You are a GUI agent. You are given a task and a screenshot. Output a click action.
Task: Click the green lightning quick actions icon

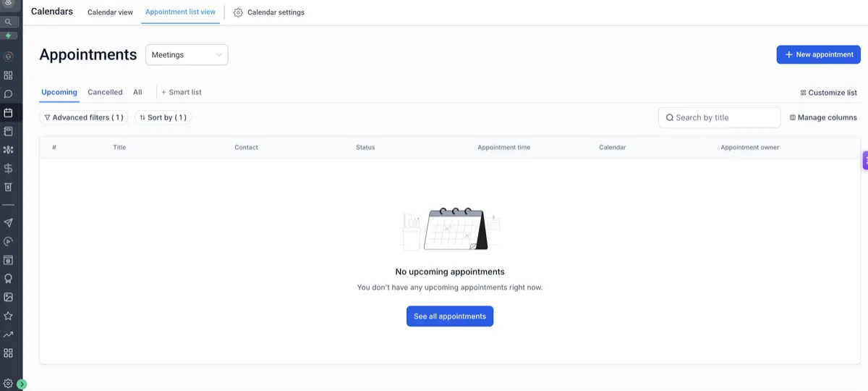click(9, 35)
